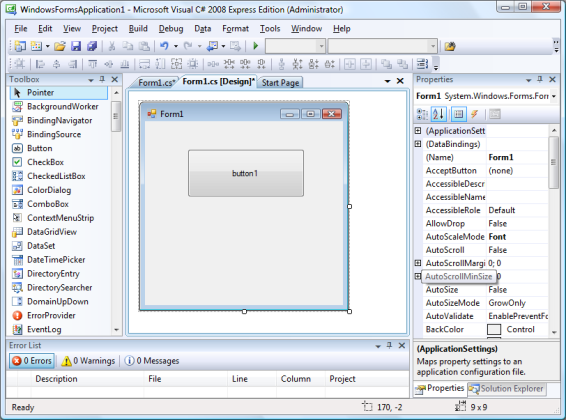This screenshot has width=566, height=420.
Task: Click the Events lightning bolt icon in Properties
Action: click(474, 114)
